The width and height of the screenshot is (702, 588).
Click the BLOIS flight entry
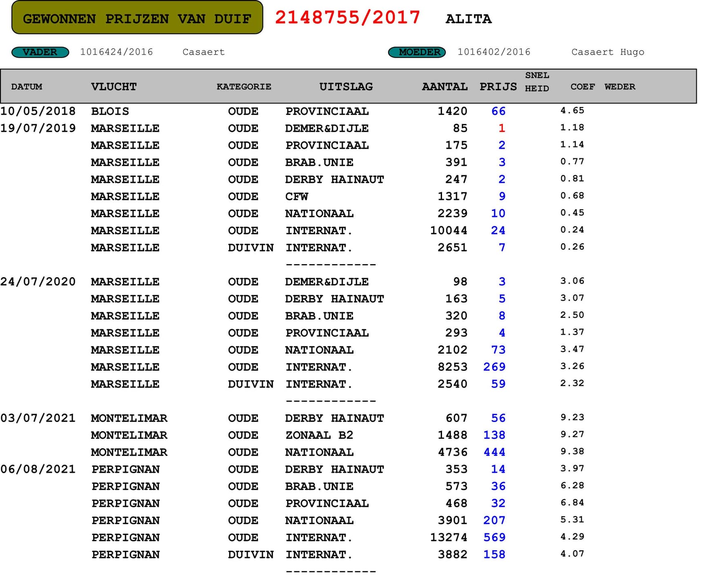tap(110, 111)
